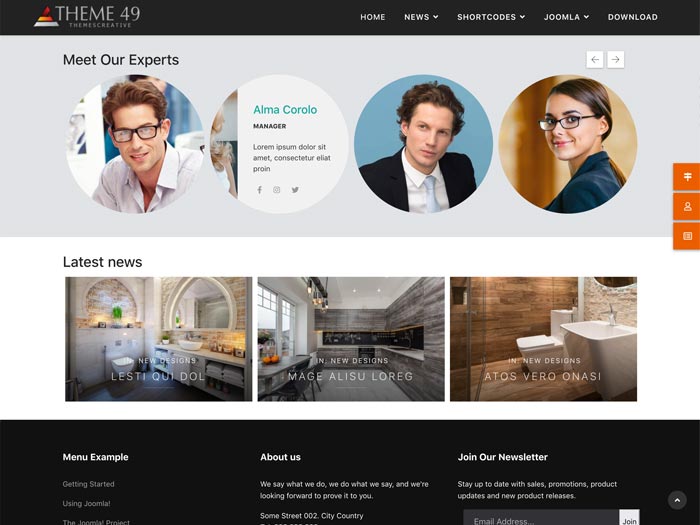Image resolution: width=700 pixels, height=525 pixels.
Task: Open the Getting Started footer link
Action: click(88, 484)
